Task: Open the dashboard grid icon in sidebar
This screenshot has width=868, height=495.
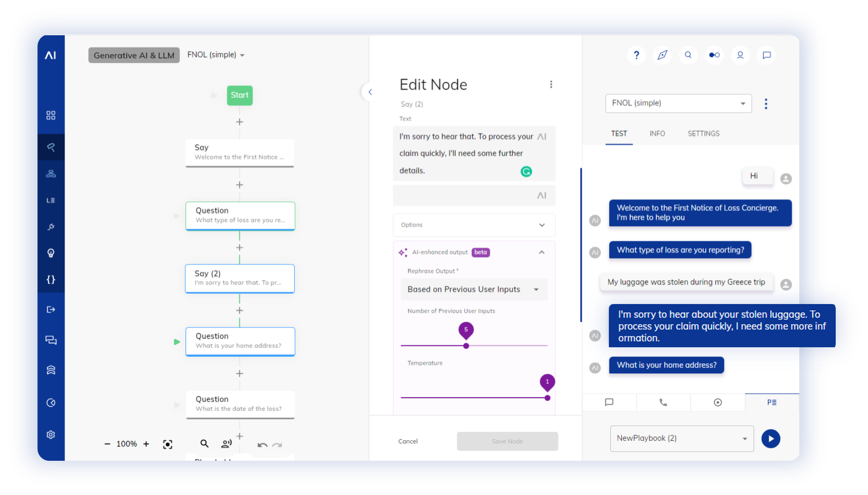Action: 51,115
